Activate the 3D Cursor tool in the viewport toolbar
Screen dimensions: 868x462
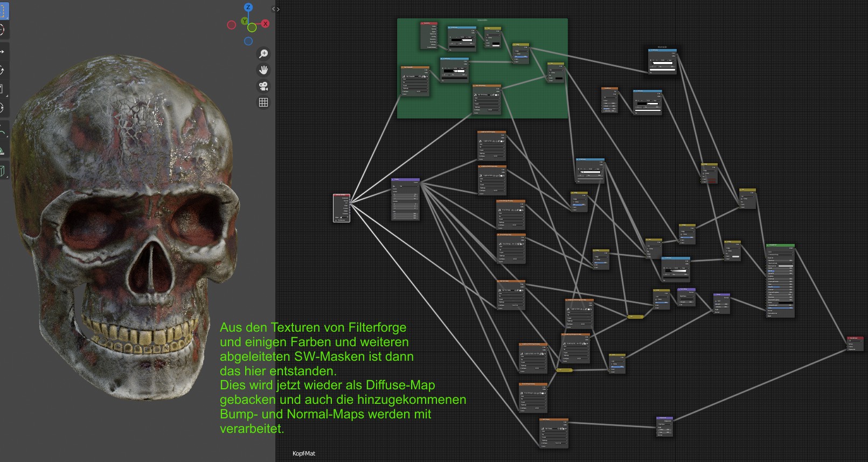3,30
